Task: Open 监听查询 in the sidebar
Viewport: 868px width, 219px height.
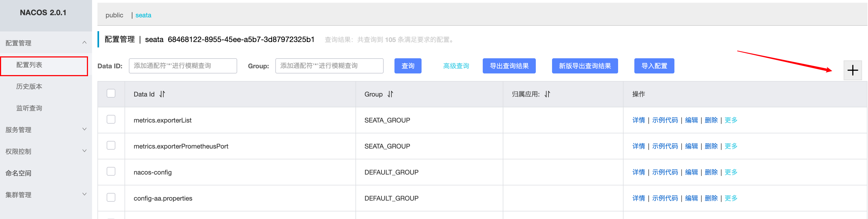Action: coord(29,108)
